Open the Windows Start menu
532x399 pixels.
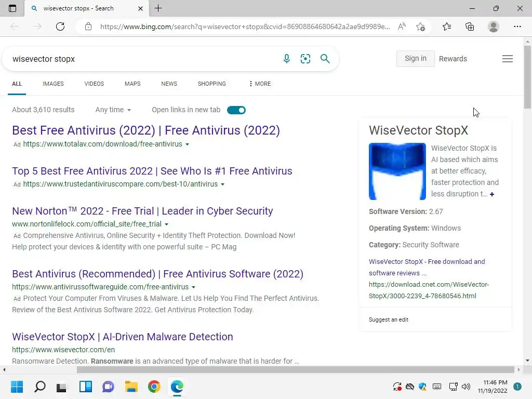(17, 387)
